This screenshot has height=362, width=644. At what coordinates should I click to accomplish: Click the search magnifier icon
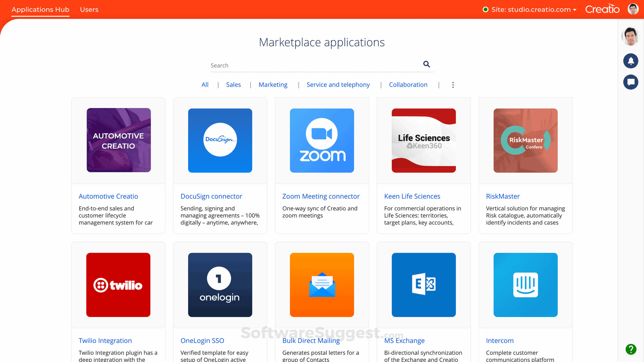click(x=426, y=64)
